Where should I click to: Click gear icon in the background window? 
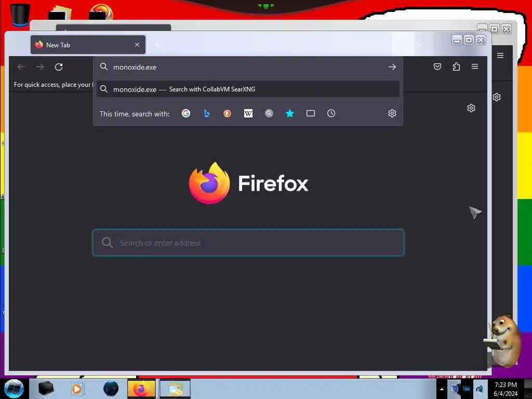497,97
